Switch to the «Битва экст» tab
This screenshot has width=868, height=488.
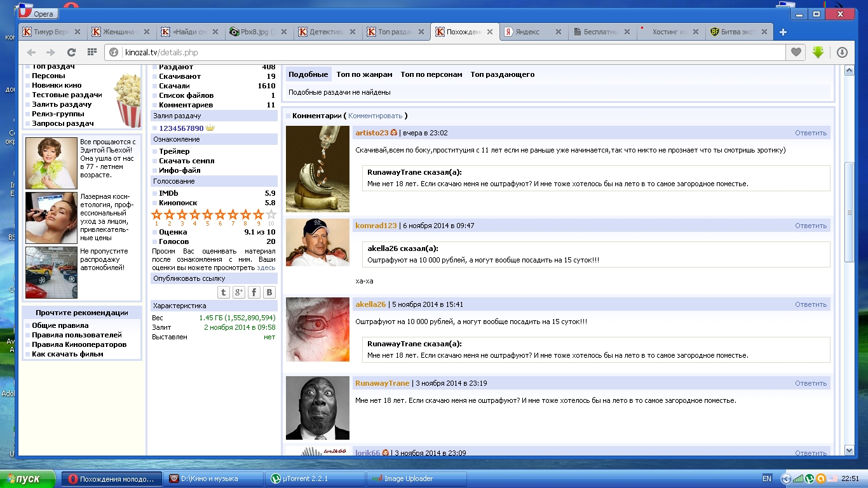(x=739, y=32)
